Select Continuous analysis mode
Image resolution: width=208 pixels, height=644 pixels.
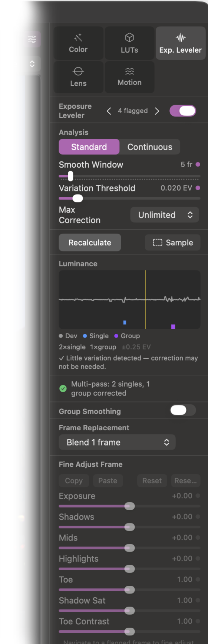coord(150,147)
